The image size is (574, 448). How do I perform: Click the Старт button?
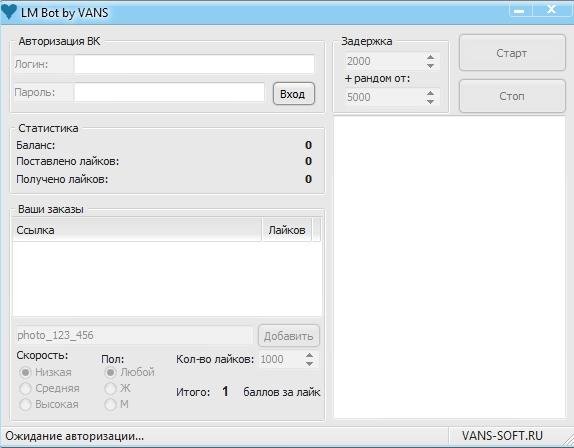(512, 53)
